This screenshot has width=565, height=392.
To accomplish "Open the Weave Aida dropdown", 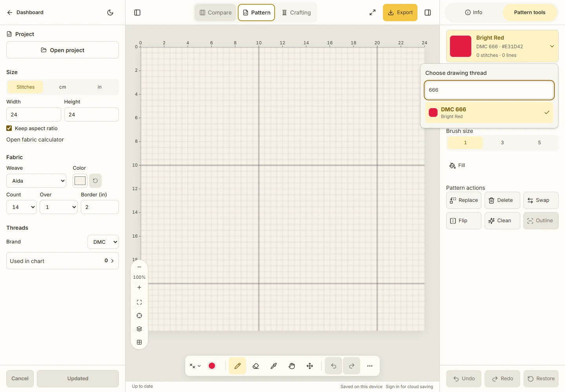I will coord(36,181).
